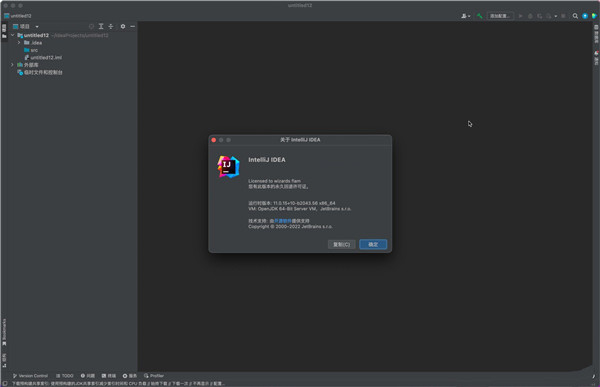
Task: Click the green hammer Build Project icon
Action: [x=479, y=16]
